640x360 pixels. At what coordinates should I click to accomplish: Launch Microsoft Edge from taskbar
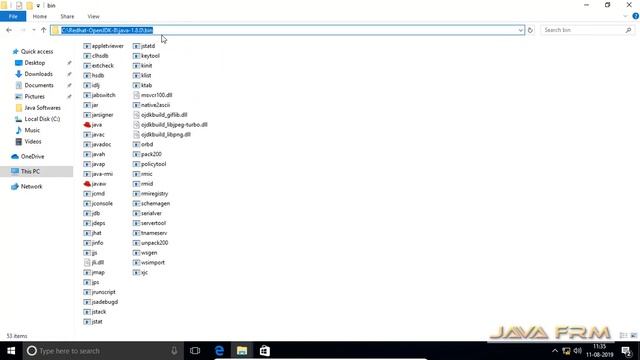pyautogui.click(x=219, y=351)
